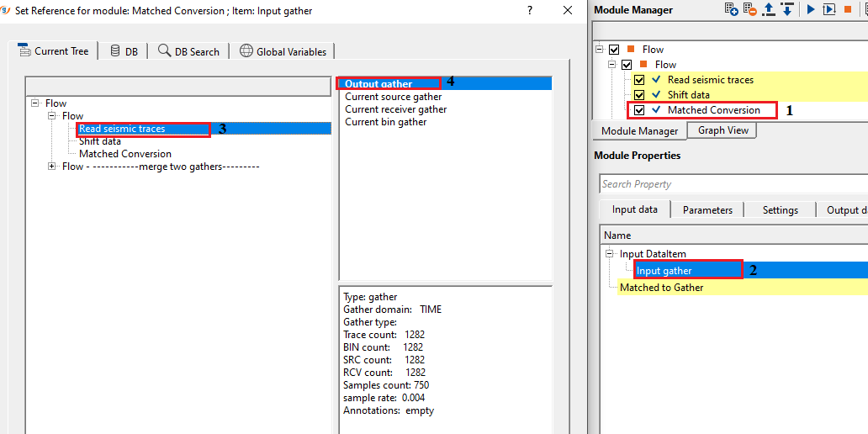
Task: Collapse the top Flow in Module Manager
Action: pos(600,50)
